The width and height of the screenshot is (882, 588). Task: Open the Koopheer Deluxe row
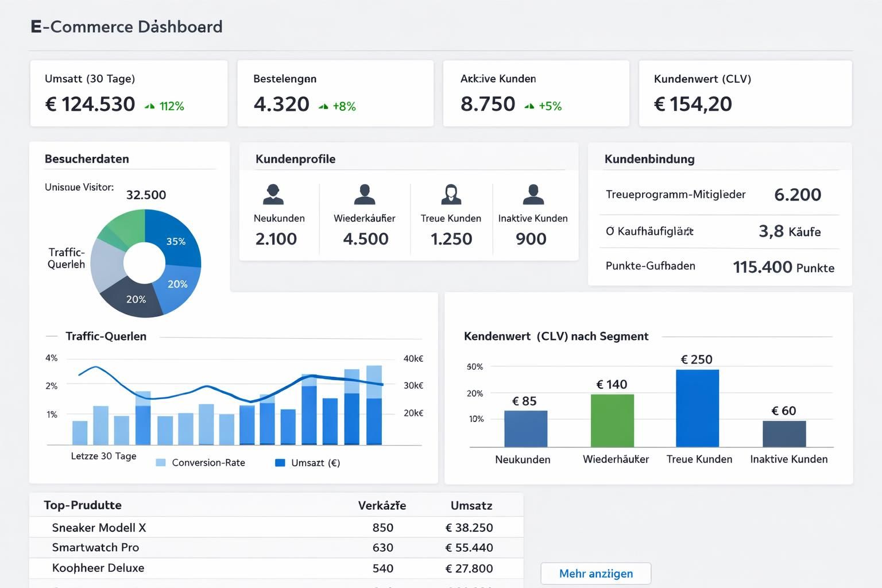point(276,568)
